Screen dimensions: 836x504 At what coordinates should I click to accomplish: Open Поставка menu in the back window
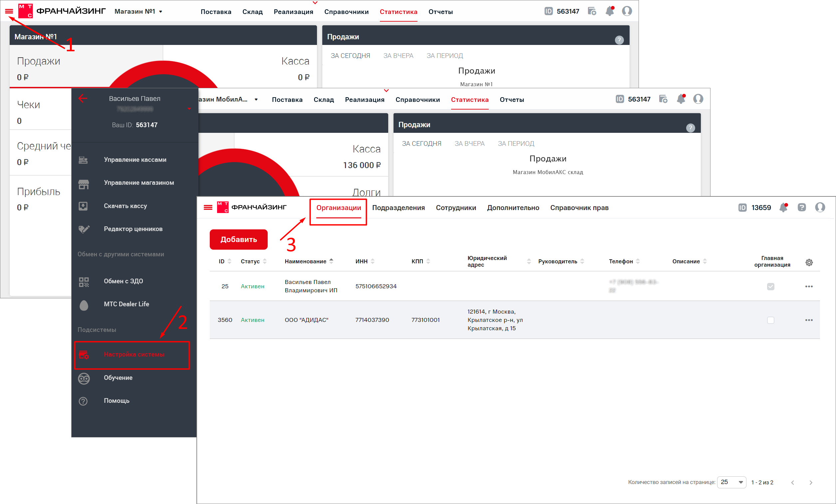click(216, 12)
